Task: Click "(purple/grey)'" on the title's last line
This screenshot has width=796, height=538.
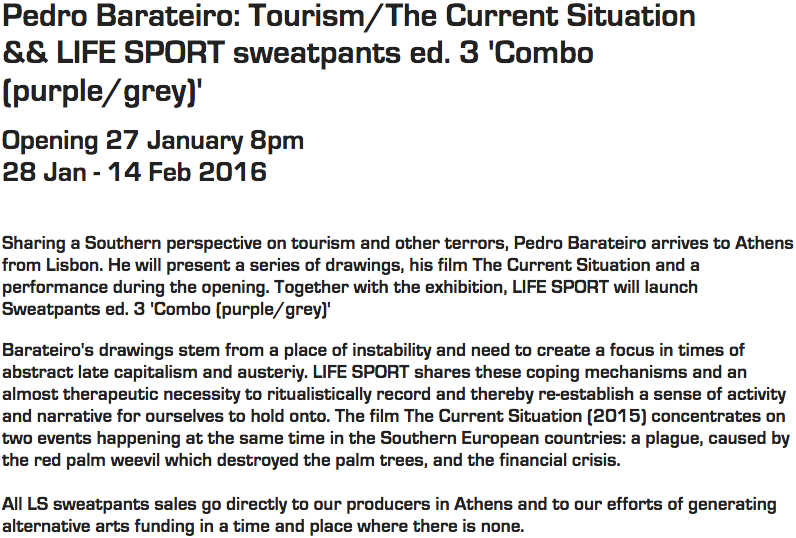Action: (x=106, y=92)
